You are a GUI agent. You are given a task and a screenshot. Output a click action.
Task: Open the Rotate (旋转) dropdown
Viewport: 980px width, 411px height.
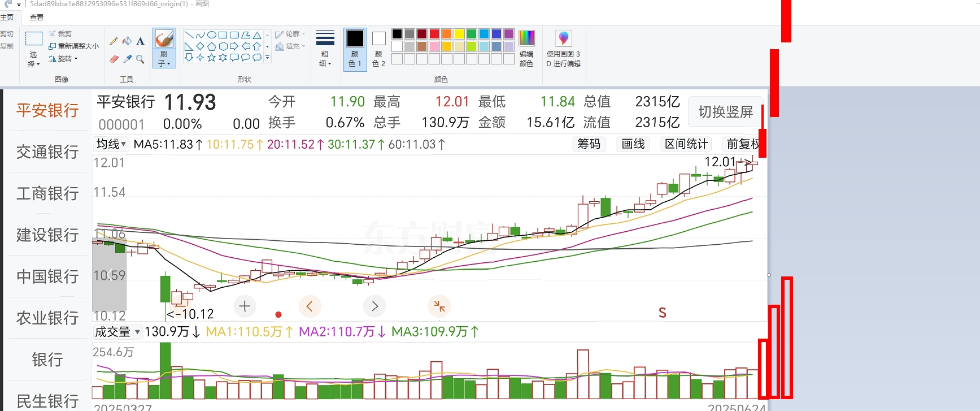(x=63, y=59)
